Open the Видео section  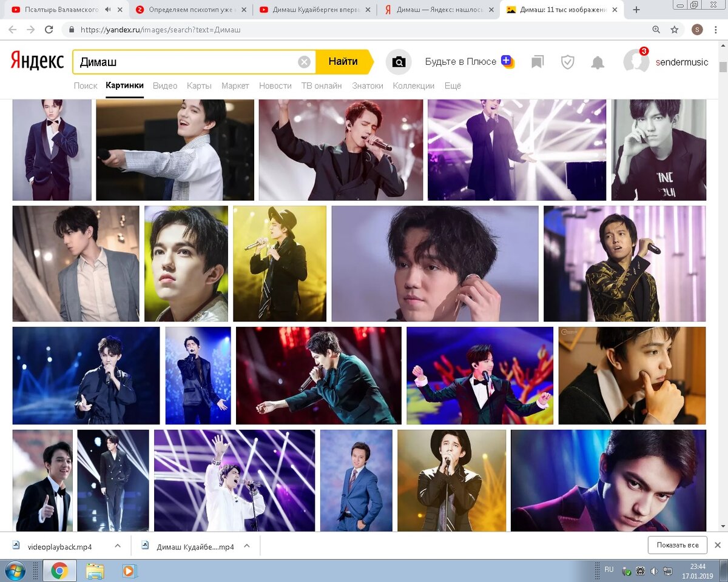coord(165,86)
